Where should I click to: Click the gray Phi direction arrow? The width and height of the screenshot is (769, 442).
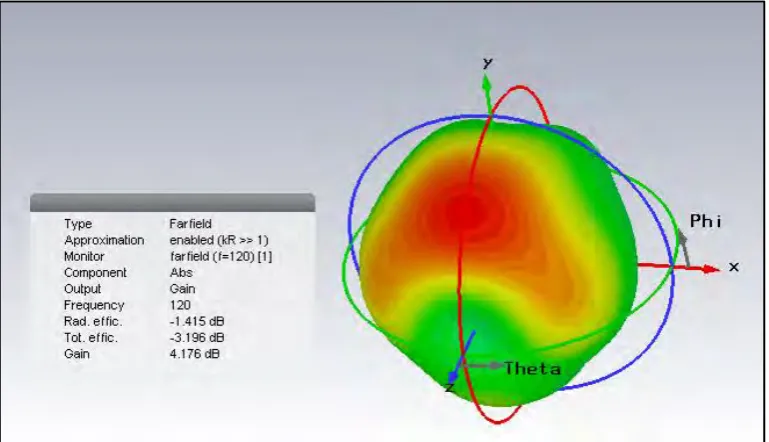684,248
